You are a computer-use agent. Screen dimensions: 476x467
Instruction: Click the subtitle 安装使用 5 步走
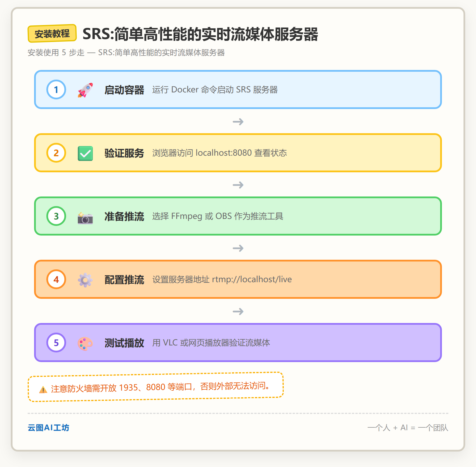(x=56, y=52)
